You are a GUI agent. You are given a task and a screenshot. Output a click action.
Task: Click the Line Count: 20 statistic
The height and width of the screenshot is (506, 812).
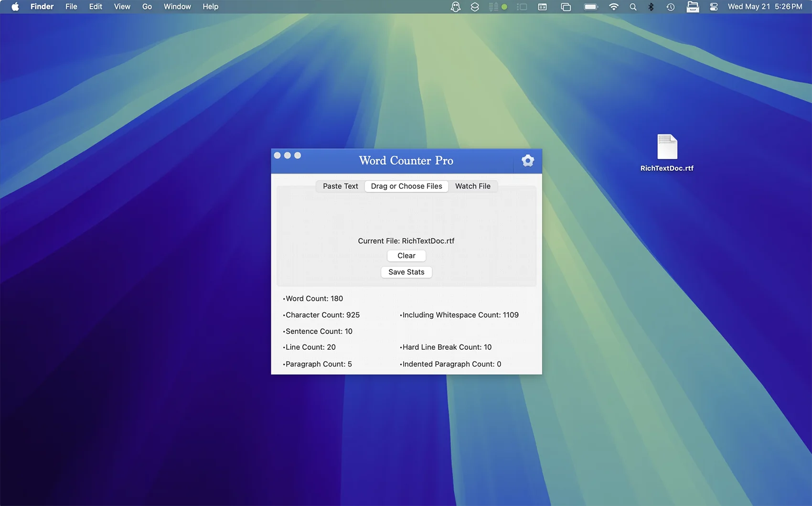[x=310, y=347]
